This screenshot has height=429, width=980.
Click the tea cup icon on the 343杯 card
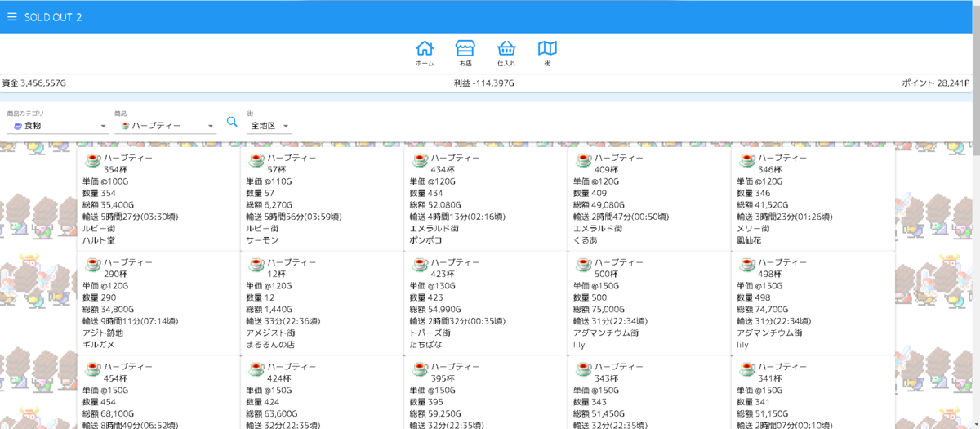coord(583,368)
